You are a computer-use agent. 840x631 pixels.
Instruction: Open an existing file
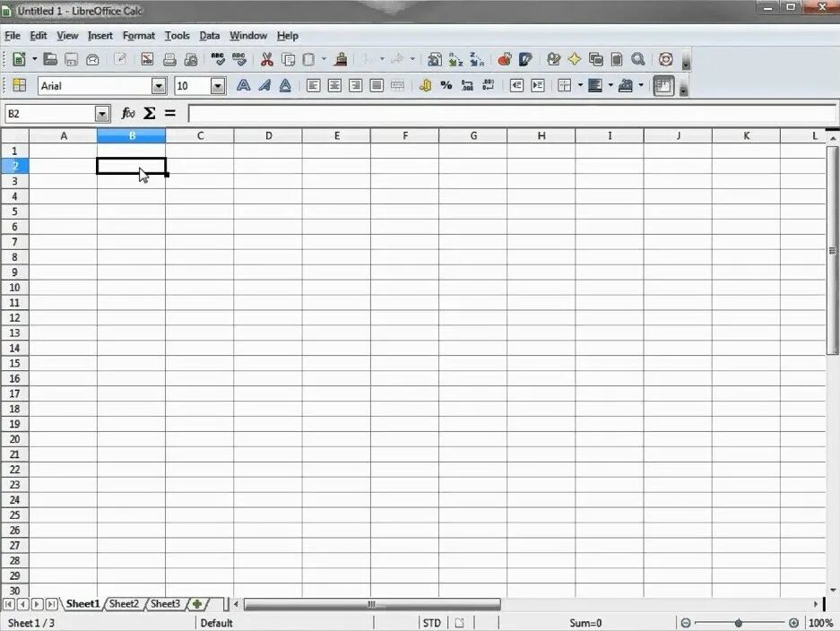tap(50, 59)
